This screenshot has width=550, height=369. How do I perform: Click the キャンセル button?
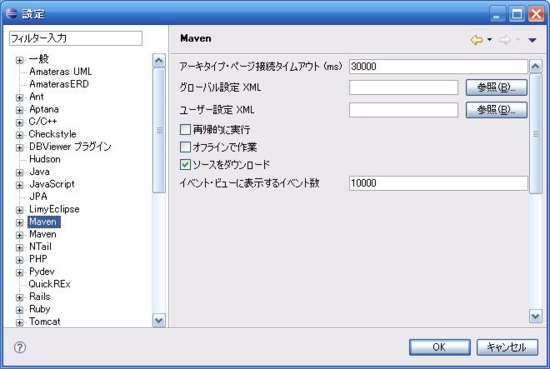(507, 347)
